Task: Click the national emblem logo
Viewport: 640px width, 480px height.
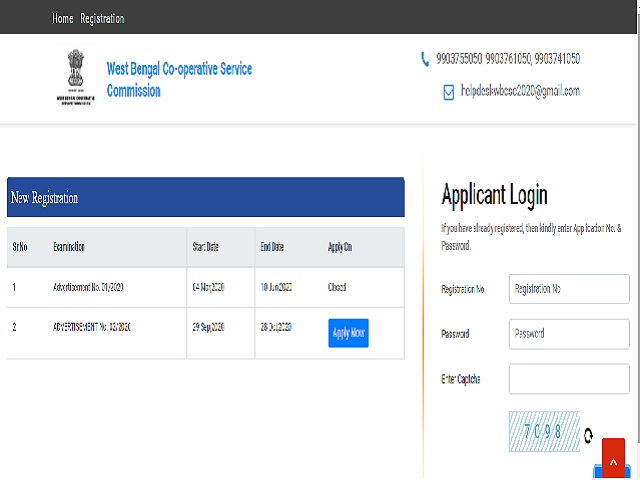Action: coord(78,76)
